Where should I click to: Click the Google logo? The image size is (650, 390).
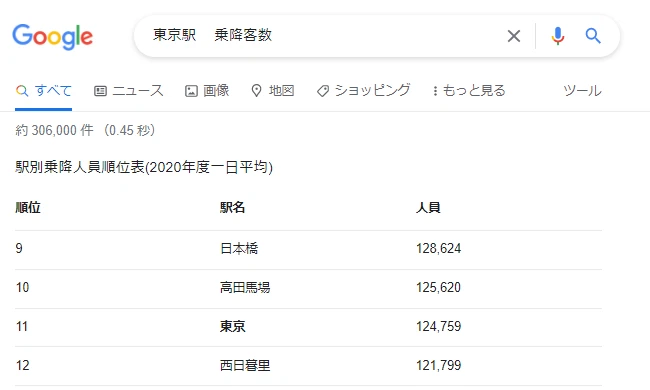pos(53,36)
